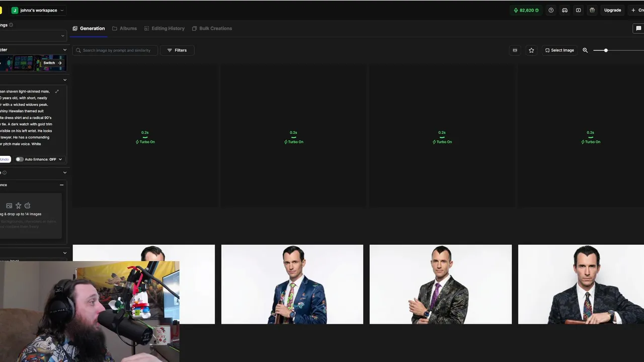Open the settings preset dropdown
Image resolution: width=644 pixels, height=362 pixels.
coord(33,36)
